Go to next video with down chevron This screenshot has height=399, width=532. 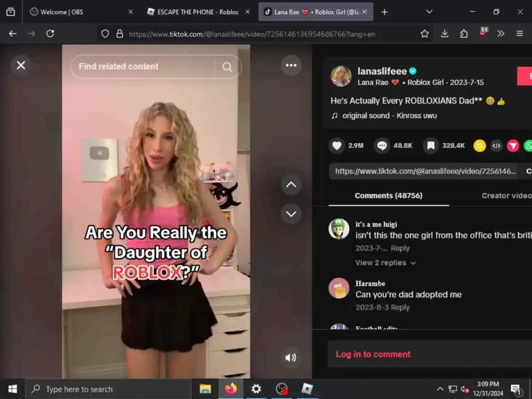[291, 214]
